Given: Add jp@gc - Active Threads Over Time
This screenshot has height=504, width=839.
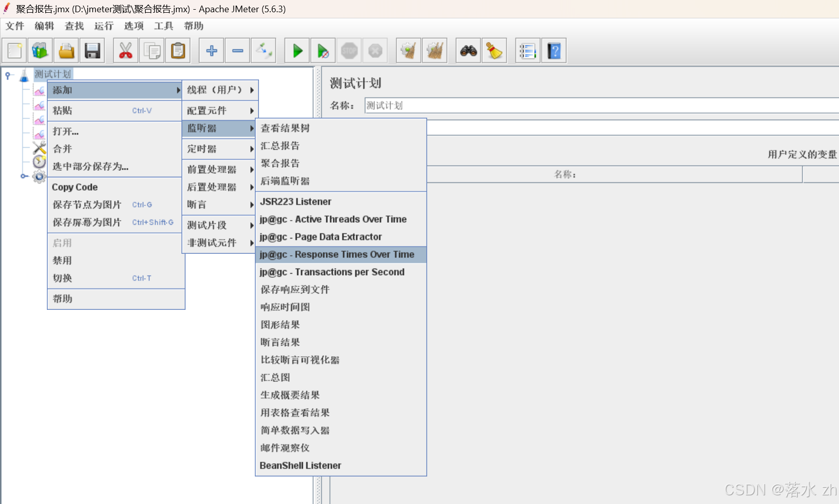Looking at the screenshot, I should [341, 219].
